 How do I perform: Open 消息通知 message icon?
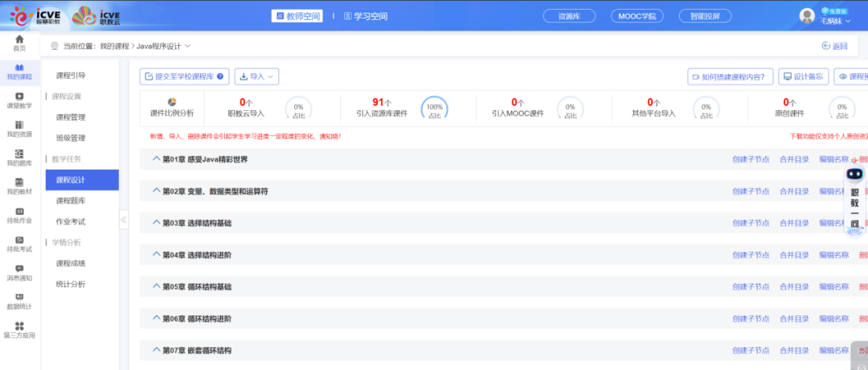point(19,269)
